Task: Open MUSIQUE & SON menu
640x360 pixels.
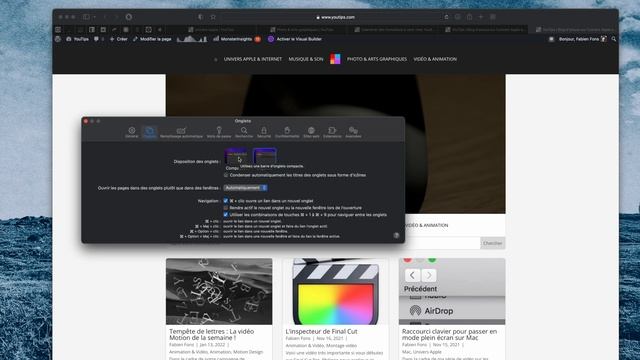Action: pyautogui.click(x=306, y=59)
